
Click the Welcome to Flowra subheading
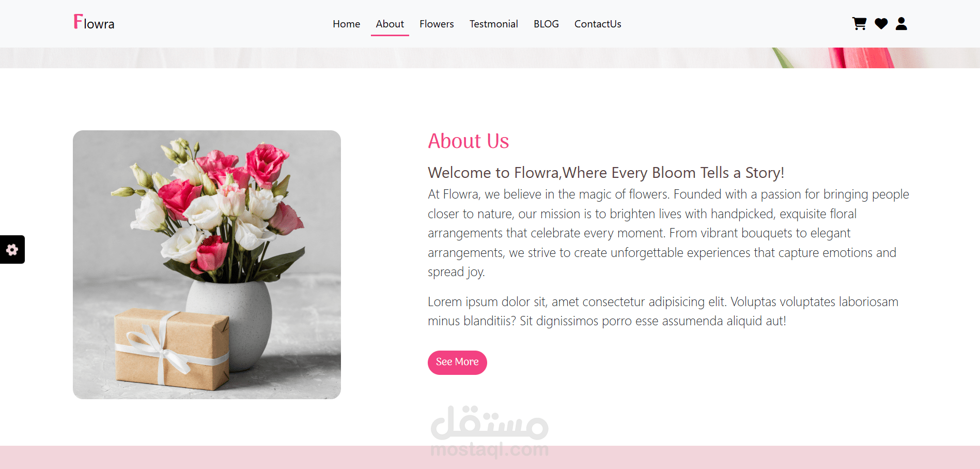(606, 173)
